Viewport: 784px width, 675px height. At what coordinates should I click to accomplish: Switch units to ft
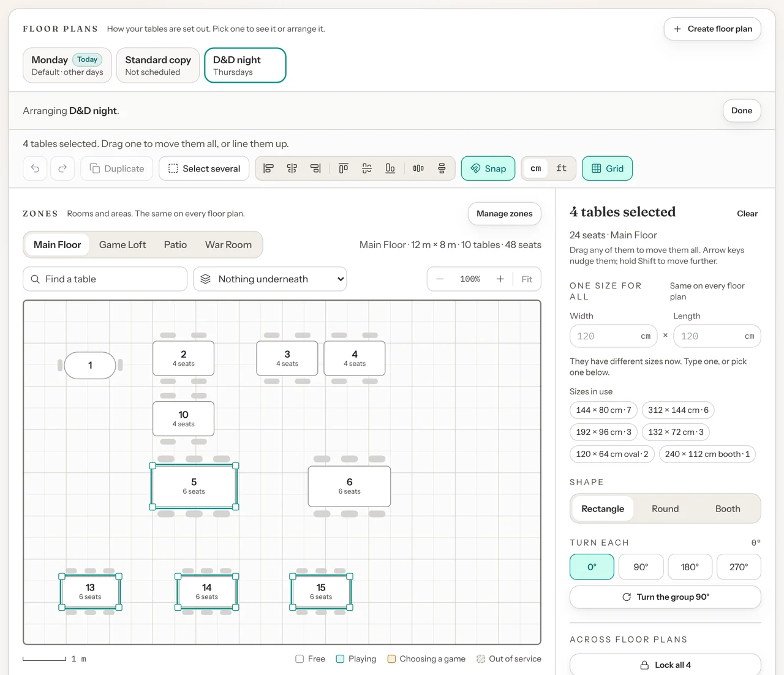[562, 168]
